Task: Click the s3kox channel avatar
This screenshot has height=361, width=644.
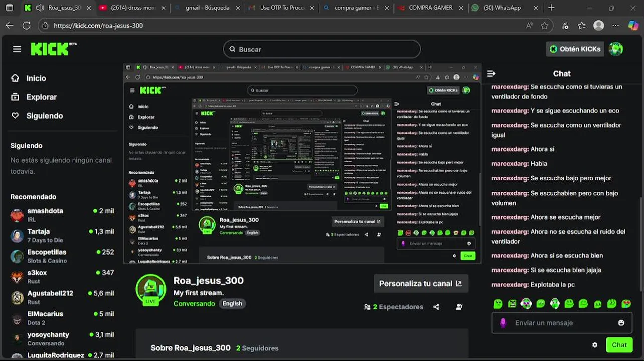Action: (17, 277)
